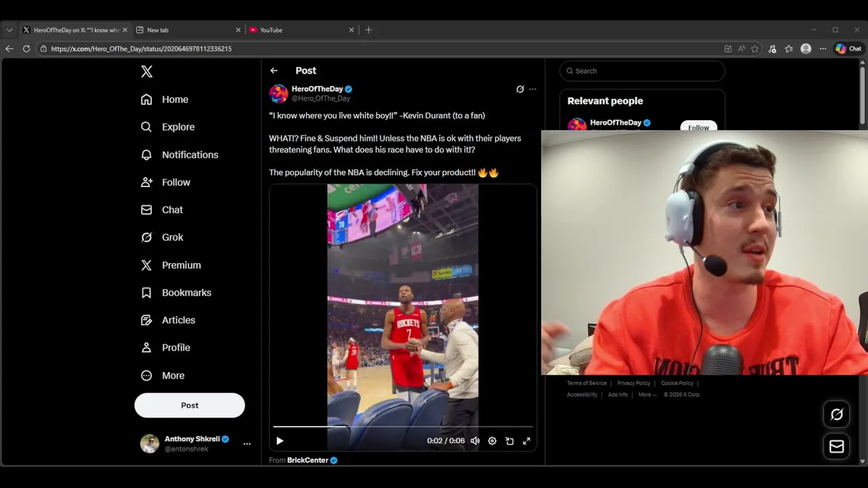Open Bookmarks in the sidebar

click(x=176, y=293)
